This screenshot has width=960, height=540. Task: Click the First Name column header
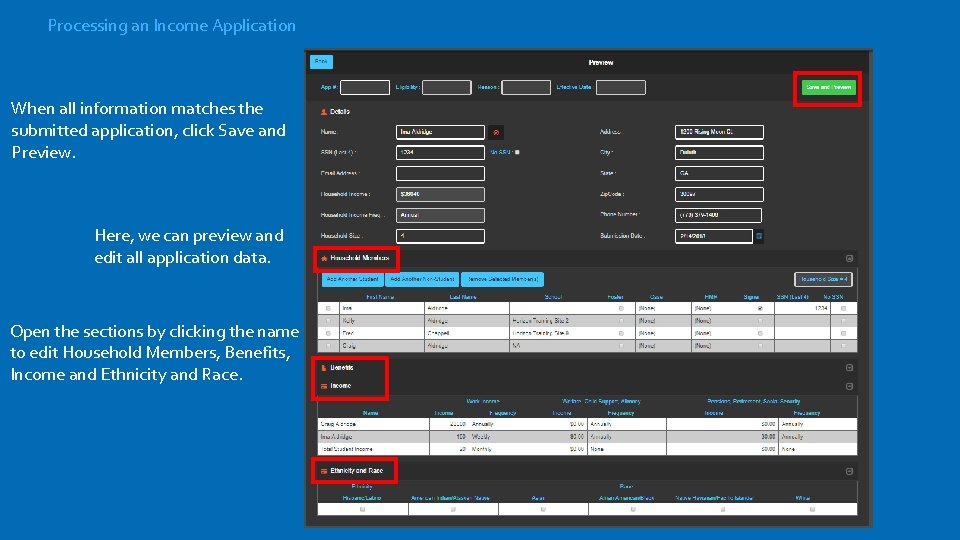[380, 297]
